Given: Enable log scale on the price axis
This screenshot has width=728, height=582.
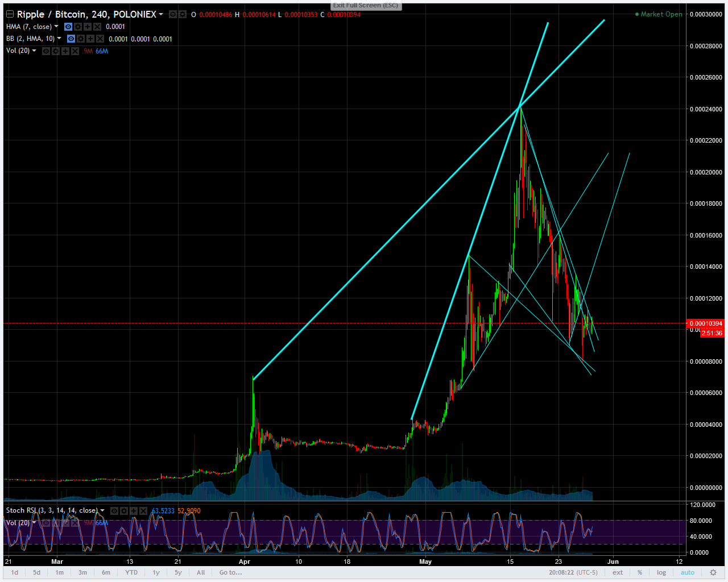Looking at the screenshot, I should coord(661,572).
